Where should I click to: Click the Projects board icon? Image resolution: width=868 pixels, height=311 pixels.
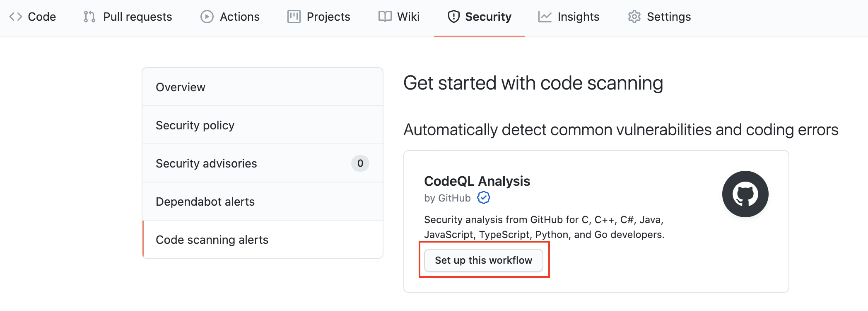tap(294, 17)
